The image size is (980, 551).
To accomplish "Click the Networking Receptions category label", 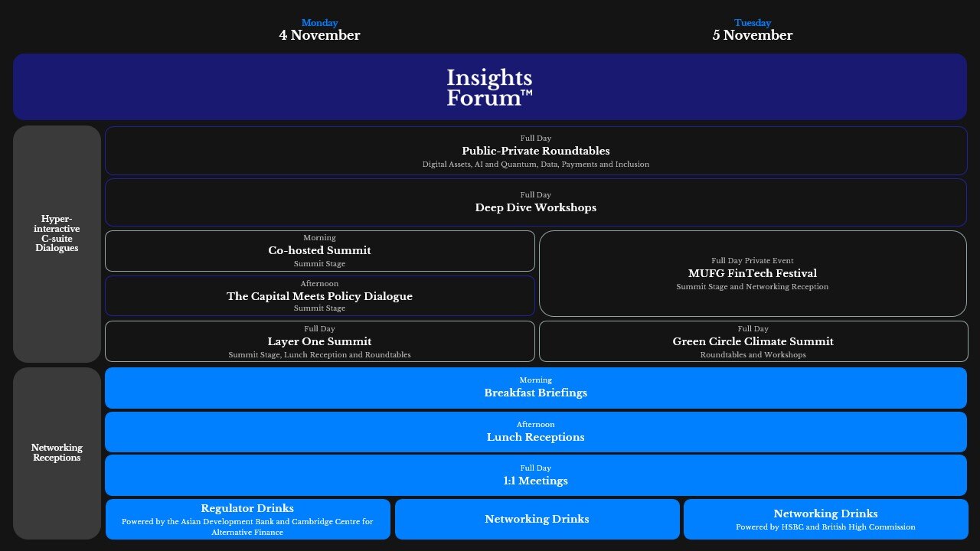I will pos(57,452).
